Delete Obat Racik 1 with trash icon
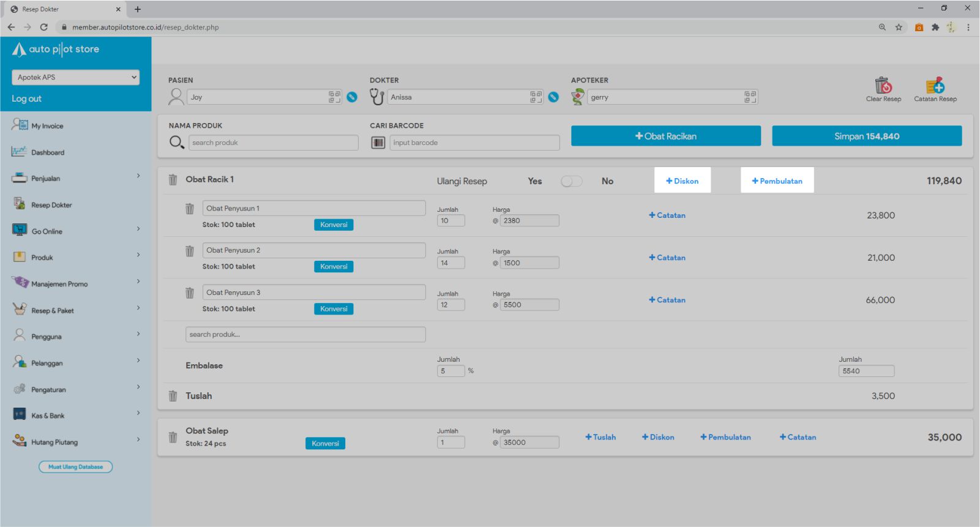 point(173,180)
